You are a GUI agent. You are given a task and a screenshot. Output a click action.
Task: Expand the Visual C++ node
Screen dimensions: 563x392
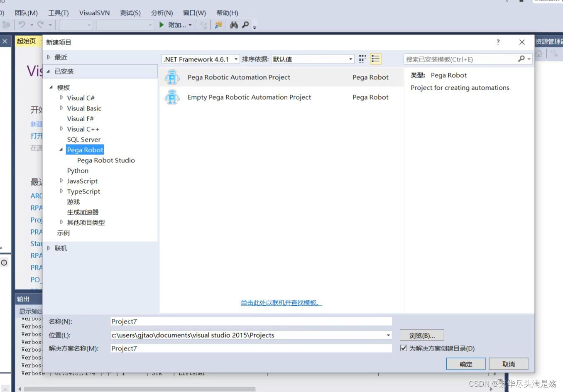click(61, 129)
